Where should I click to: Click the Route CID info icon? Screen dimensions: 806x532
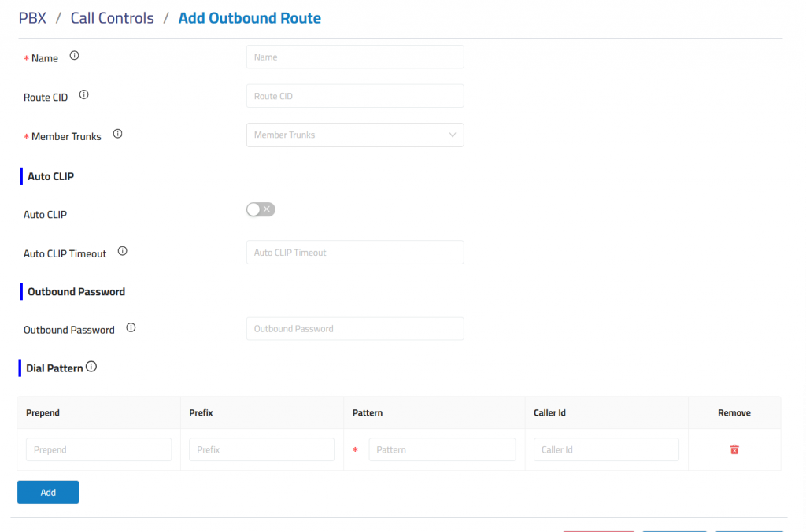point(84,95)
